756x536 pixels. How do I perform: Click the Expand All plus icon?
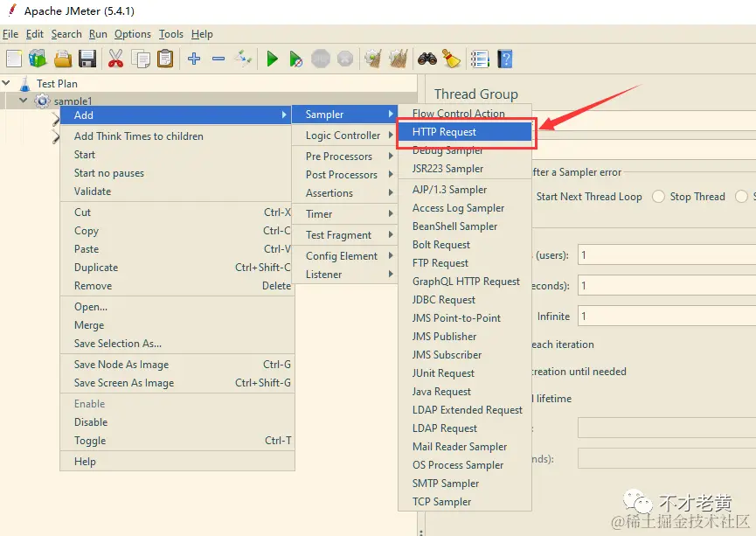coord(194,59)
